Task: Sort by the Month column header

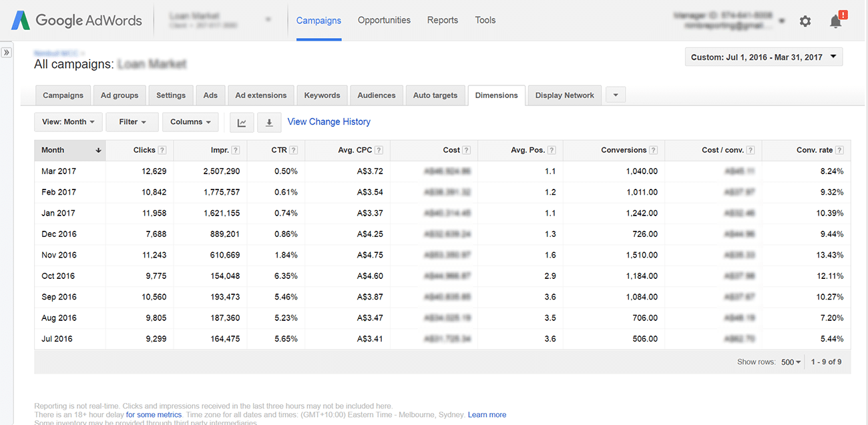Action: (70, 150)
